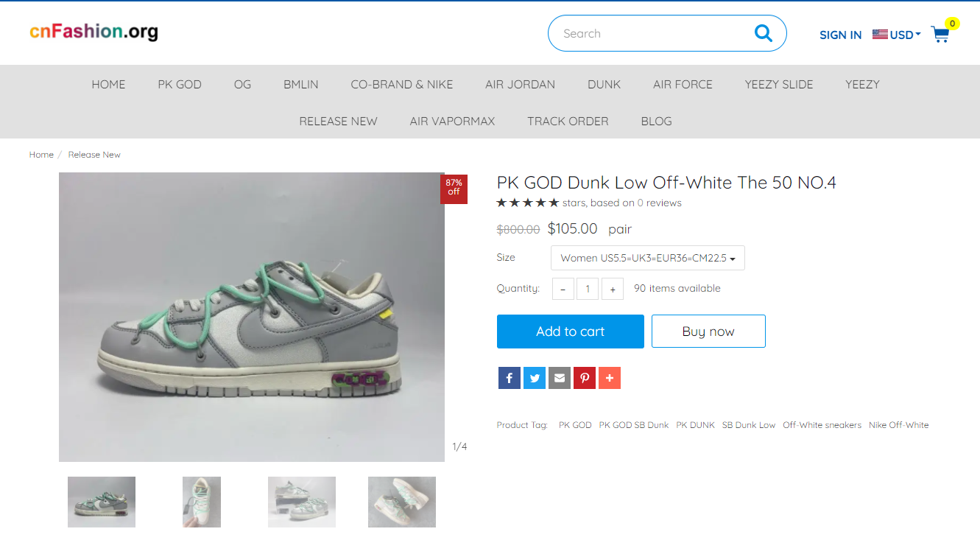Select the second shoe thumbnail
Image resolution: width=980 pixels, height=540 pixels.
pos(202,502)
